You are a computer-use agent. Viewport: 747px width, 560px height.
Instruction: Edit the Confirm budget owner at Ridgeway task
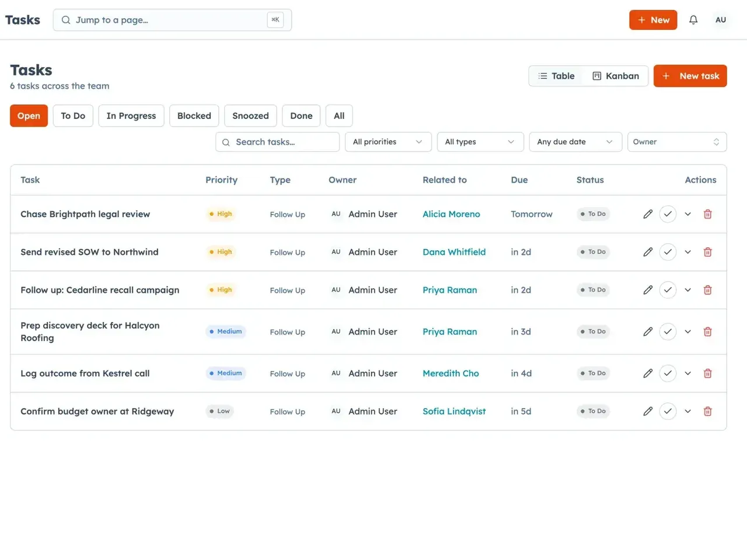(648, 411)
